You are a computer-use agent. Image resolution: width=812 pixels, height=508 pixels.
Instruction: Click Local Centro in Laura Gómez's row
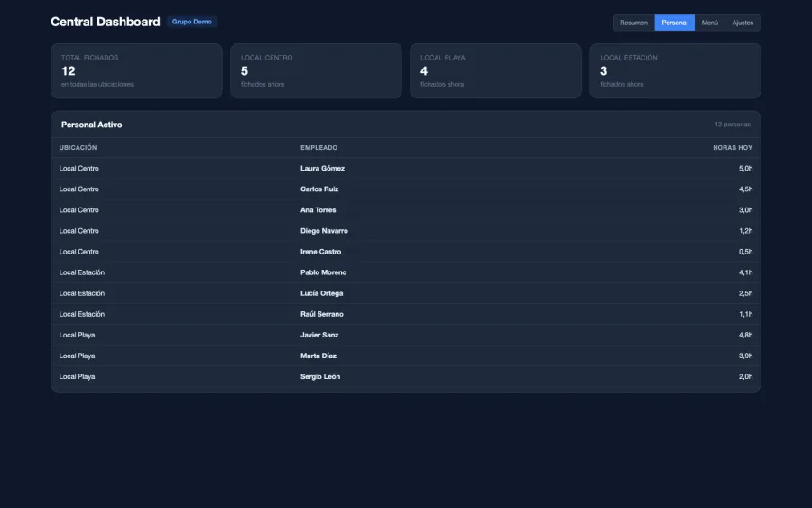(78, 169)
